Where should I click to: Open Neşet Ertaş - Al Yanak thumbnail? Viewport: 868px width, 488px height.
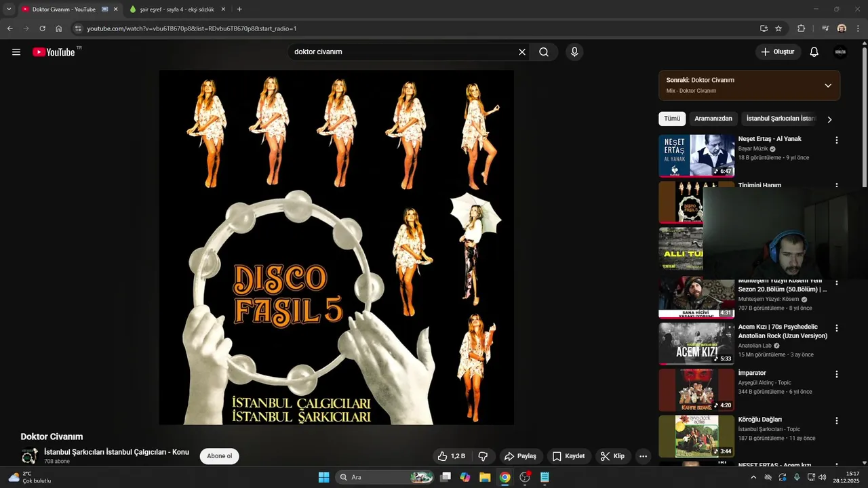point(696,156)
